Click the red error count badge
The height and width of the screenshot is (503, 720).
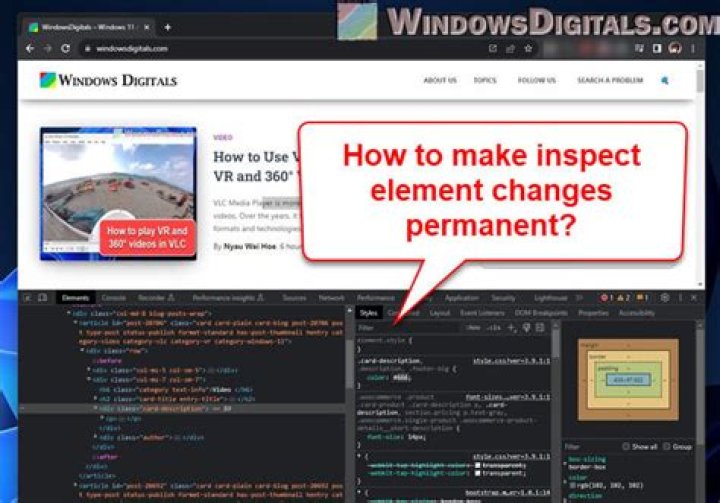coord(607,298)
